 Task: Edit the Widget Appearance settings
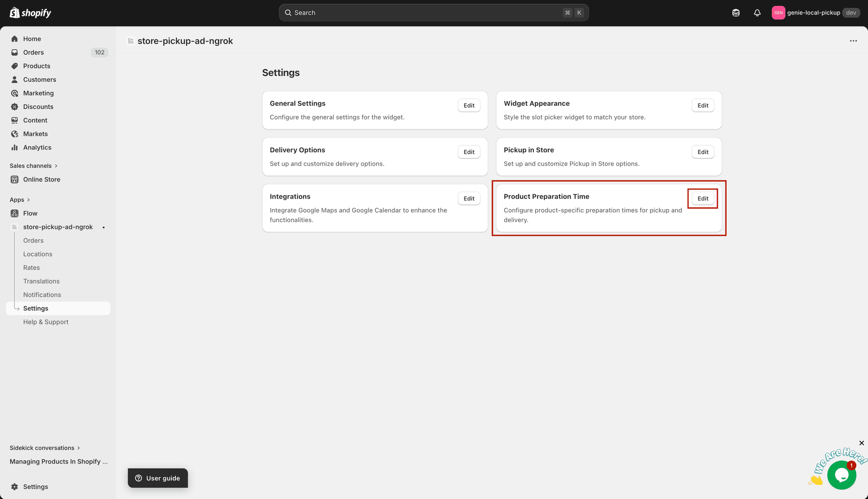coord(703,105)
